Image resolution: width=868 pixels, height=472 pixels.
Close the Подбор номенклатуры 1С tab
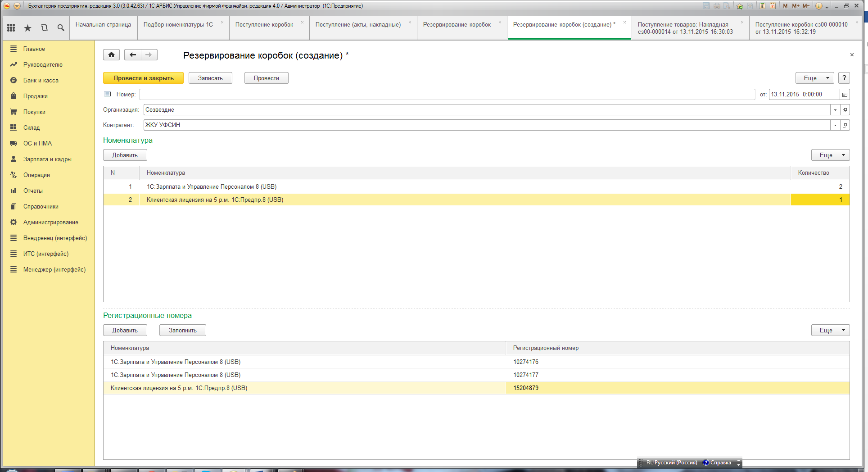click(222, 22)
